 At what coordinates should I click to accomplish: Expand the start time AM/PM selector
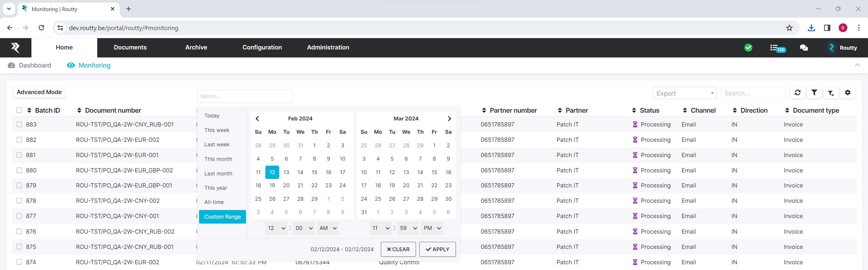[327, 228]
